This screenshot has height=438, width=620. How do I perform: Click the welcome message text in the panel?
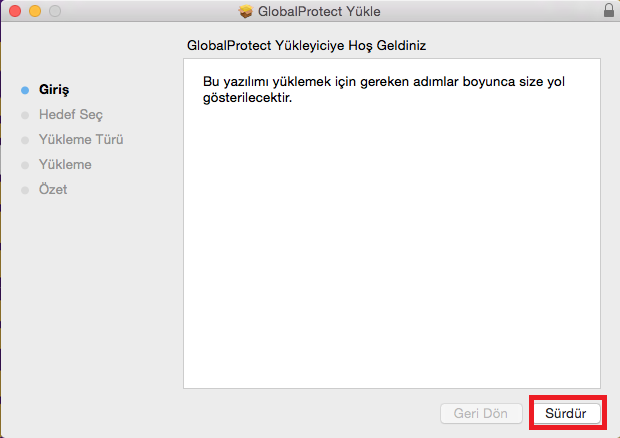[x=384, y=89]
